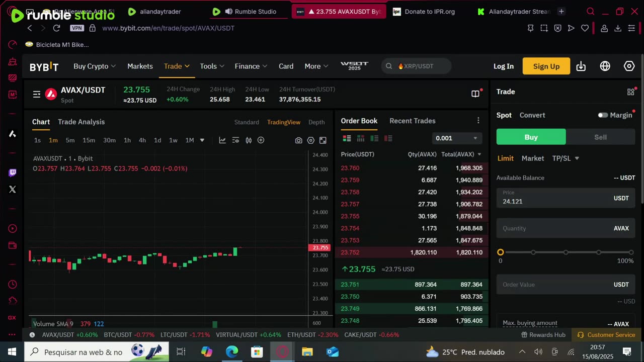
Task: Click the Quantity AVAX input field
Action: (x=566, y=228)
